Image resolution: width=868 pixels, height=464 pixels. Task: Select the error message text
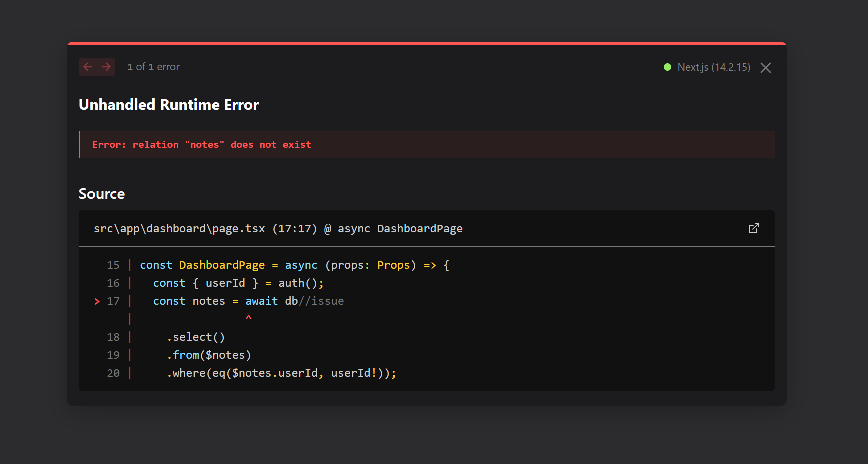tap(201, 144)
